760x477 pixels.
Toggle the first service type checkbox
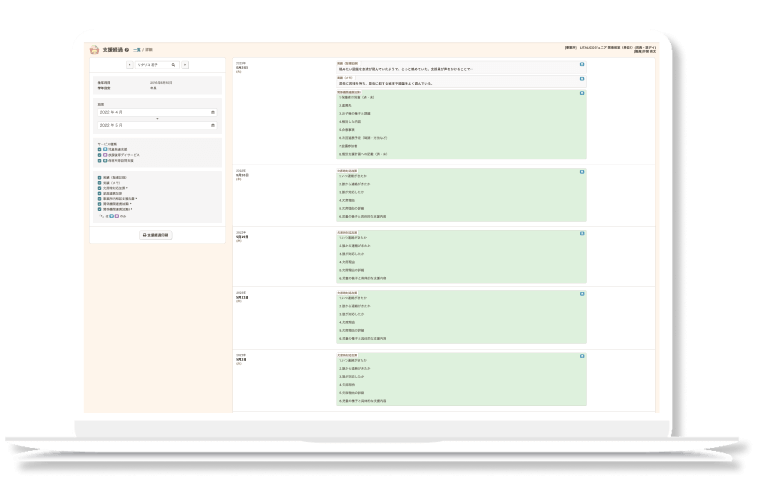[100, 149]
